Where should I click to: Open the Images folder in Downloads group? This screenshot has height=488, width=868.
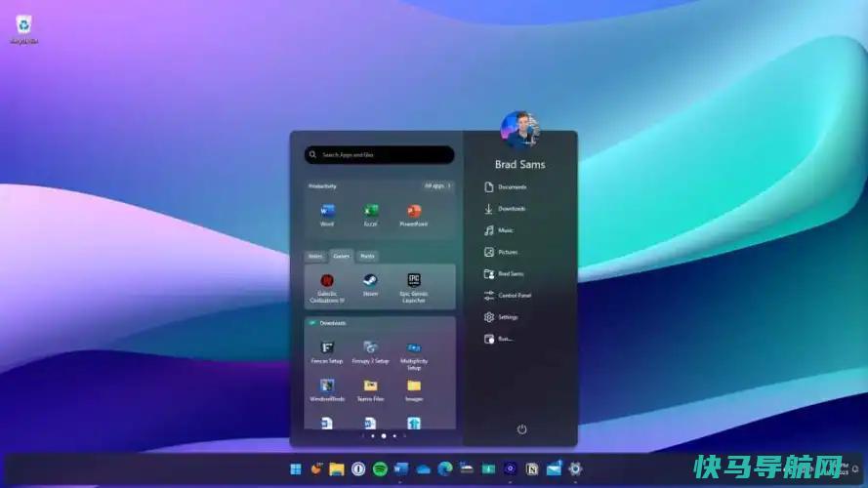click(414, 389)
